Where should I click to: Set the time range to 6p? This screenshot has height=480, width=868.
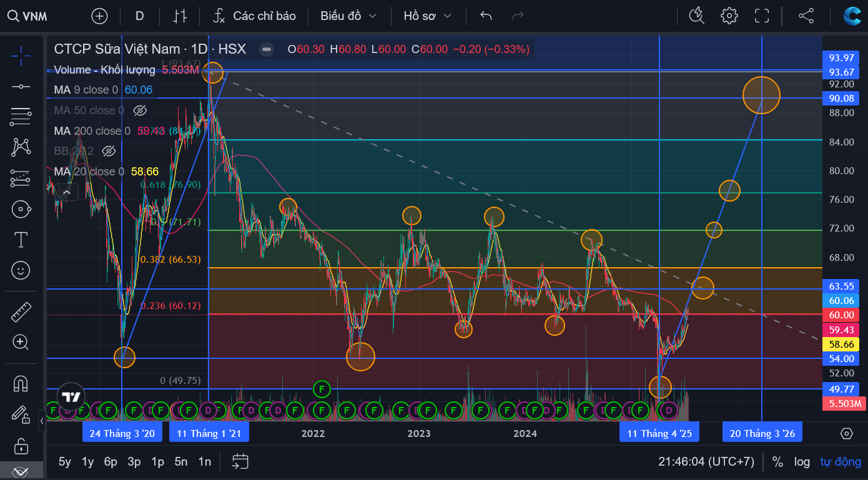[x=111, y=462]
